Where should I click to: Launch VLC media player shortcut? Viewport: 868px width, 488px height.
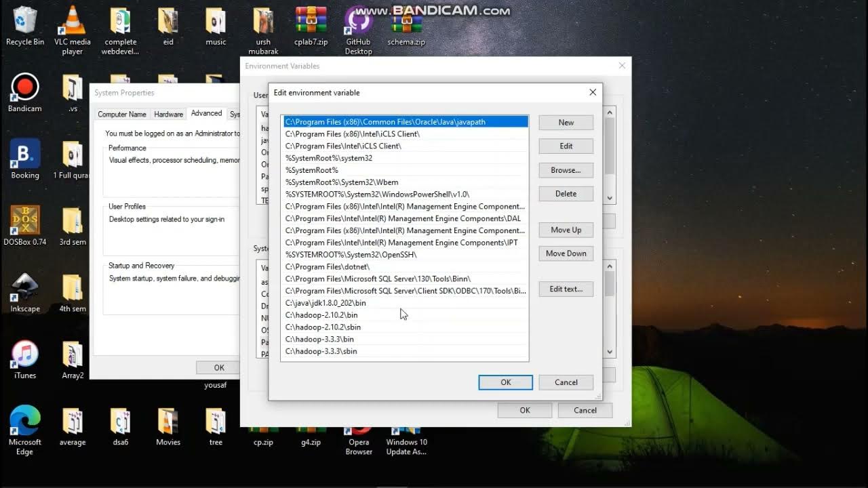point(73,30)
